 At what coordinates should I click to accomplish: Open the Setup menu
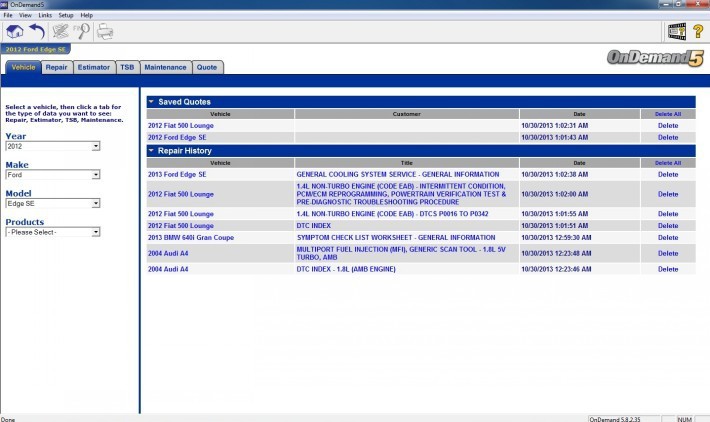[x=66, y=15]
